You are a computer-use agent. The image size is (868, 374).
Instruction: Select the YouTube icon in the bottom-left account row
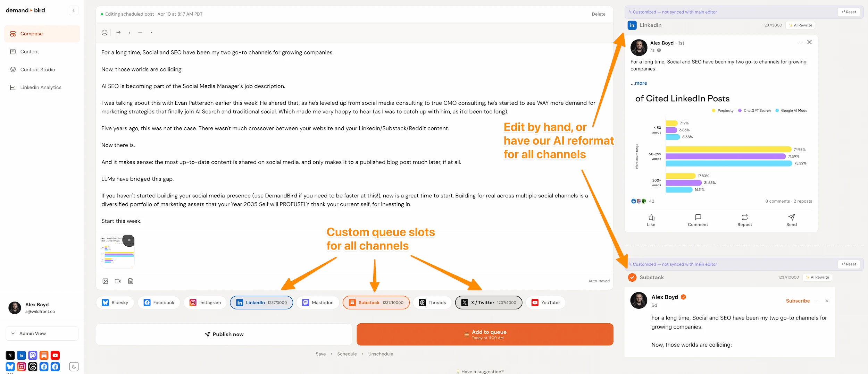click(55, 355)
